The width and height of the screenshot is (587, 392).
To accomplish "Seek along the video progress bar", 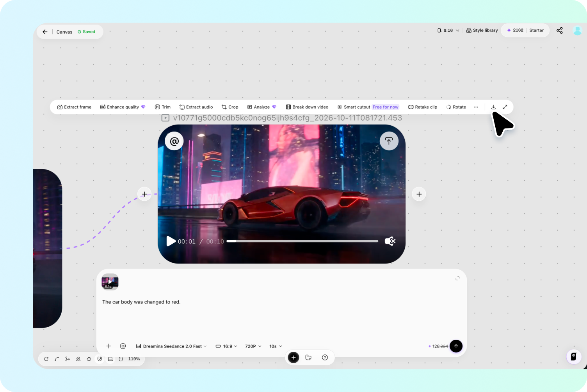I will point(302,241).
